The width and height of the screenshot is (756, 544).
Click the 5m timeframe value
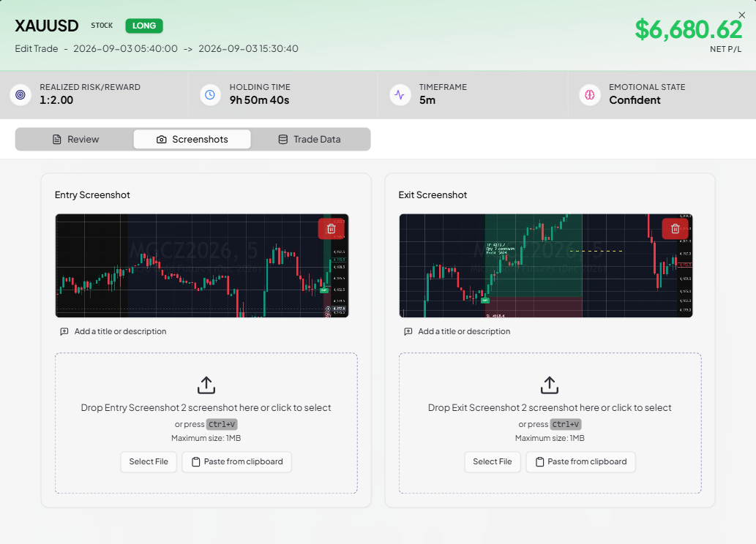427,100
